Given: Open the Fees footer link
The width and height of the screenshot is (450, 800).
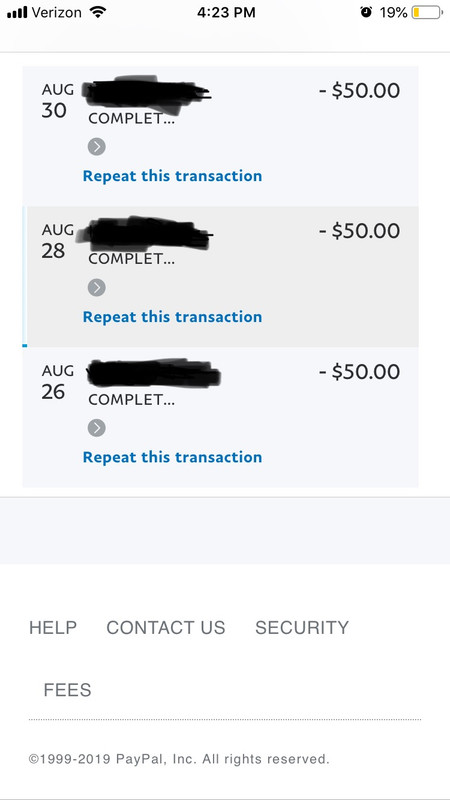Looking at the screenshot, I should click(67, 690).
